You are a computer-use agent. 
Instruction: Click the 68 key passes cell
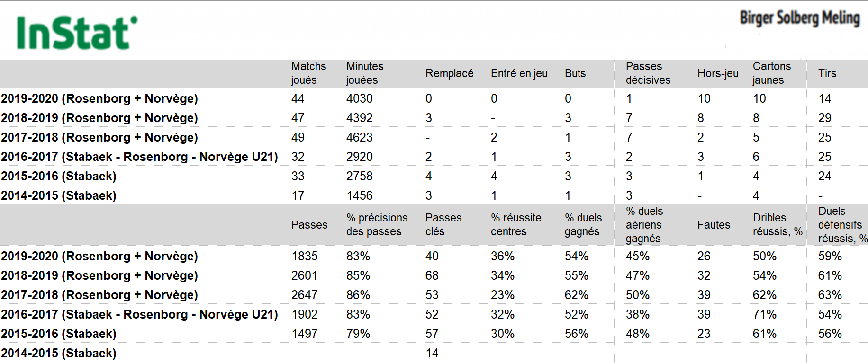[x=432, y=275]
